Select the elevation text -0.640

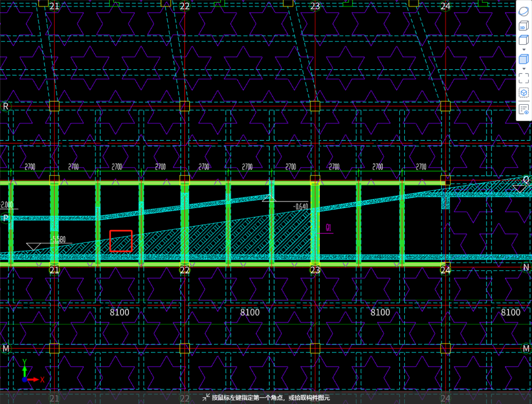click(x=301, y=207)
